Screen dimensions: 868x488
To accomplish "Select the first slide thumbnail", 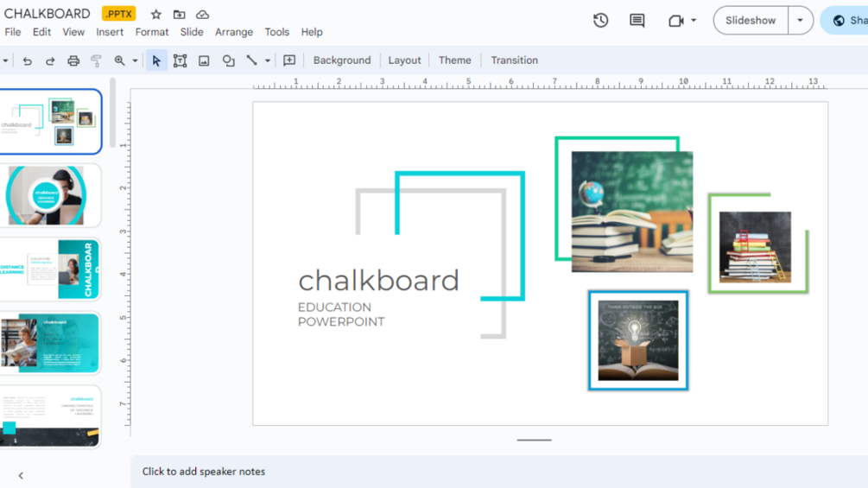I will pos(50,122).
